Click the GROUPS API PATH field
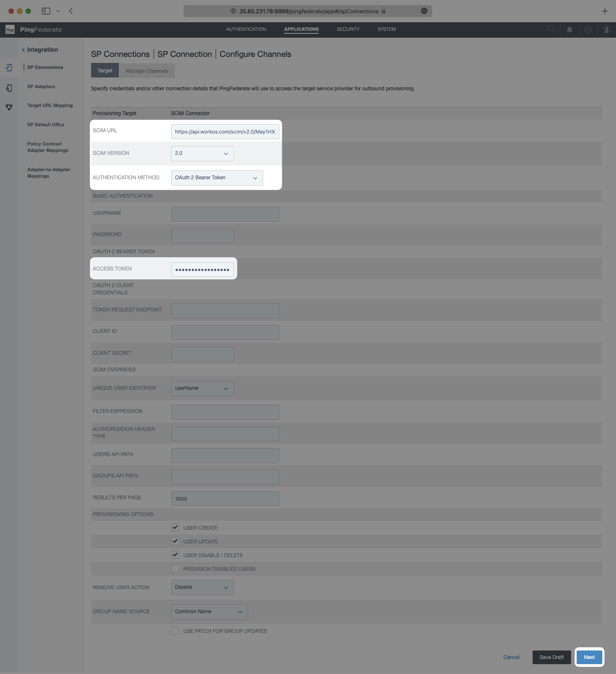This screenshot has height=674, width=616. click(225, 477)
